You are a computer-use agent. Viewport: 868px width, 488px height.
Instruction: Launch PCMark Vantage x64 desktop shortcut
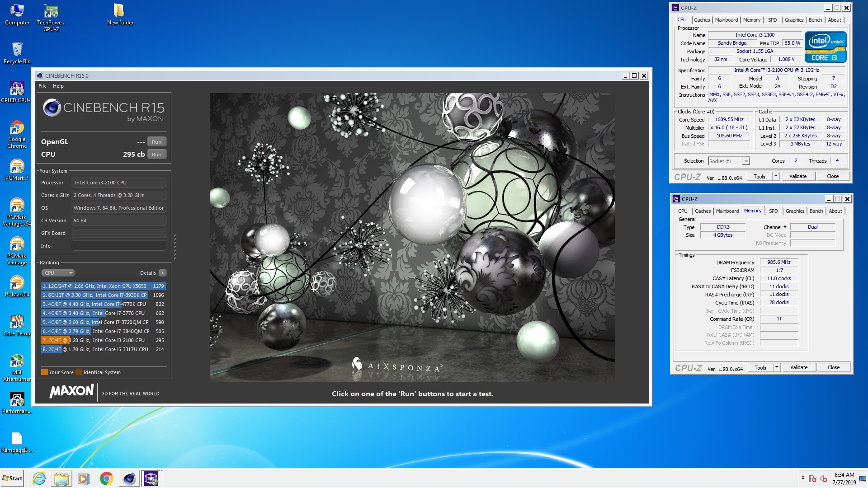pos(17,212)
